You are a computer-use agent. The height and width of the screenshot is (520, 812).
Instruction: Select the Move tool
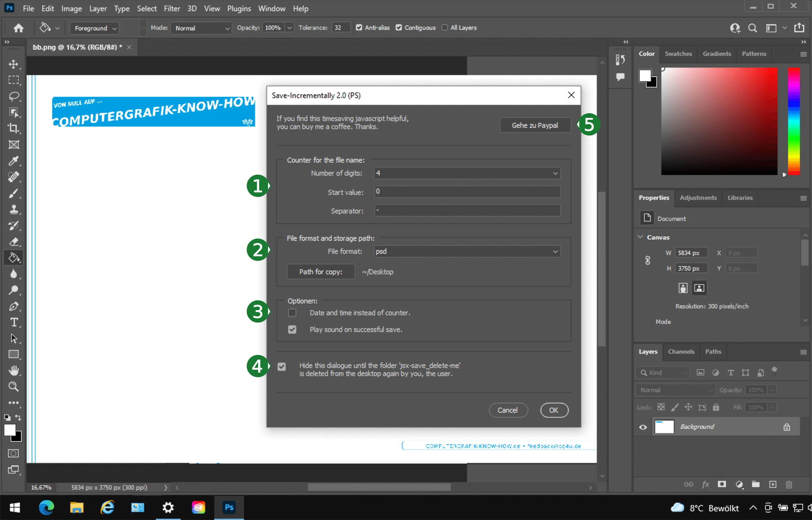coord(14,64)
